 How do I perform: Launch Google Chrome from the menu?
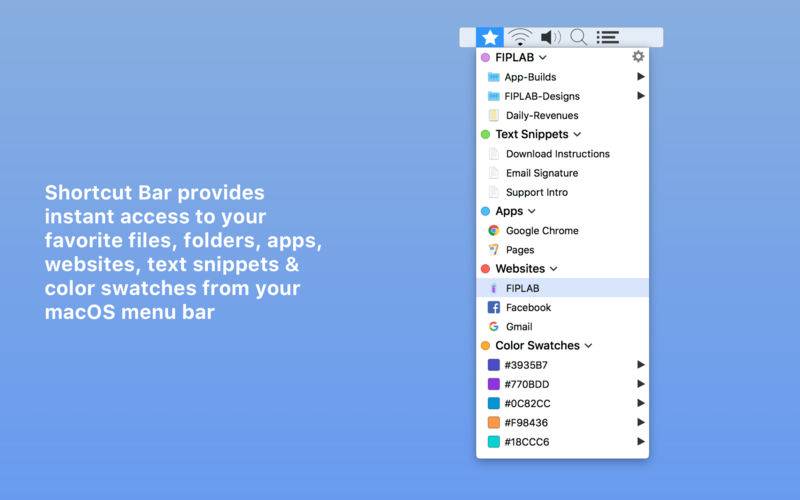562,231
